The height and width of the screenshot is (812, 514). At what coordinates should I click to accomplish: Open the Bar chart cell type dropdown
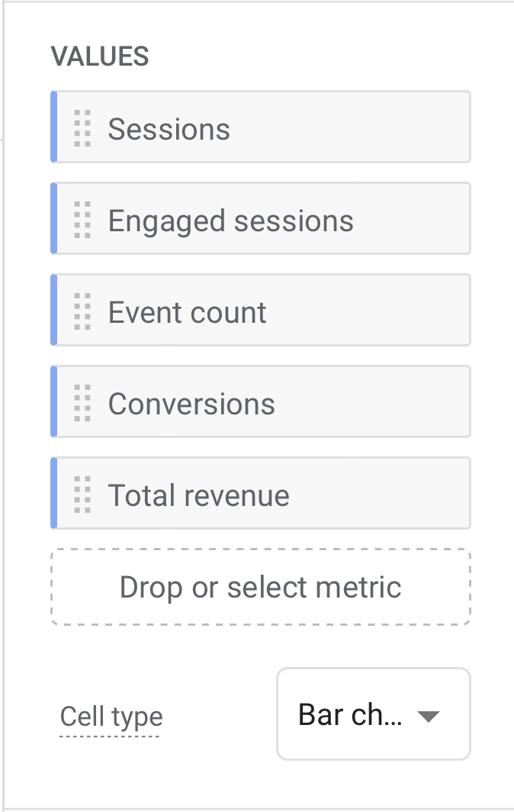tap(373, 714)
